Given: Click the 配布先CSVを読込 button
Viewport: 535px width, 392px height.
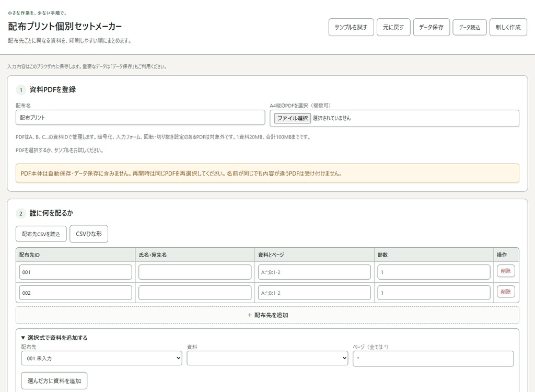Looking at the screenshot, I should 41,234.
